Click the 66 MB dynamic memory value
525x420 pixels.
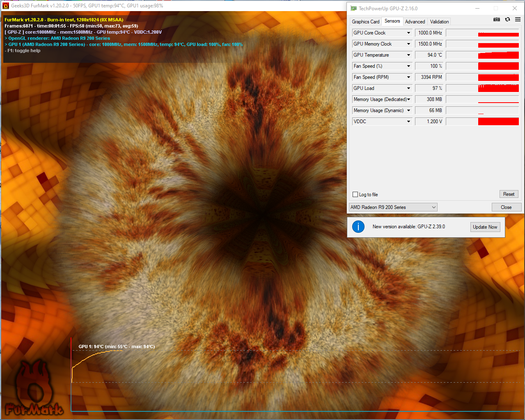pyautogui.click(x=429, y=110)
